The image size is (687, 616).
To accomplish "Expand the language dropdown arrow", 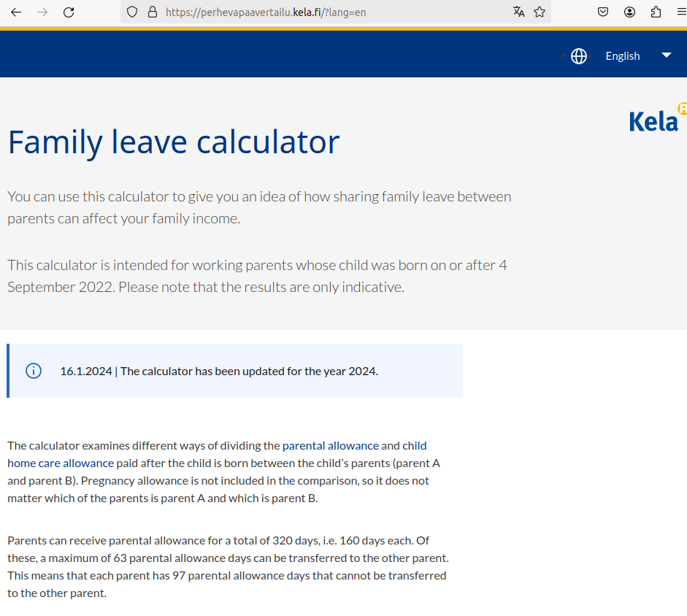I will pyautogui.click(x=666, y=55).
